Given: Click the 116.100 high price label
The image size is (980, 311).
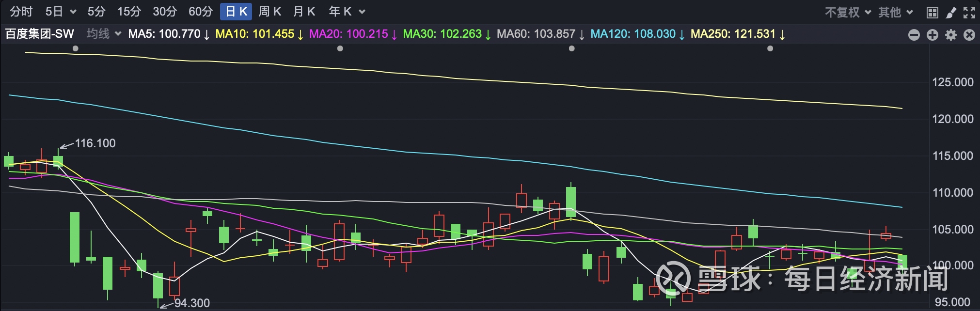Looking at the screenshot, I should click(x=95, y=143).
